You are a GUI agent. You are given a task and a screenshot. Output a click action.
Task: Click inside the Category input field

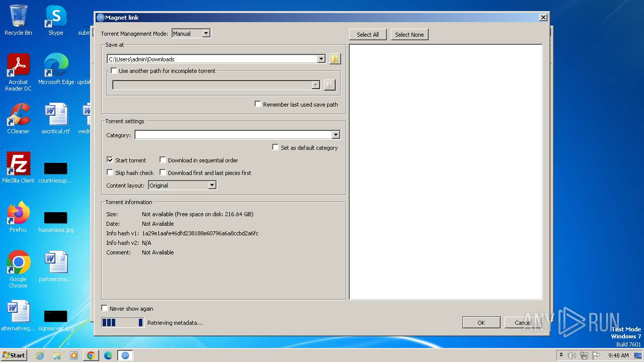(x=233, y=135)
